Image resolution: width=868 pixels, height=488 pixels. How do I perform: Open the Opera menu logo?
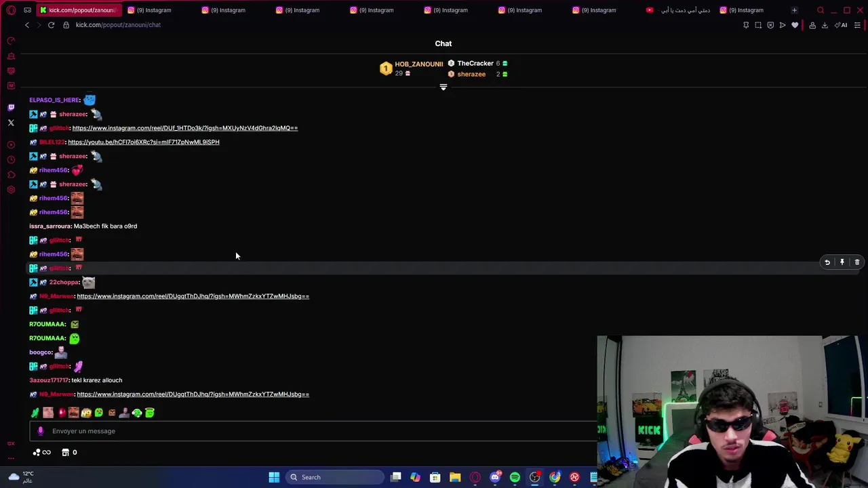pyautogui.click(x=11, y=10)
